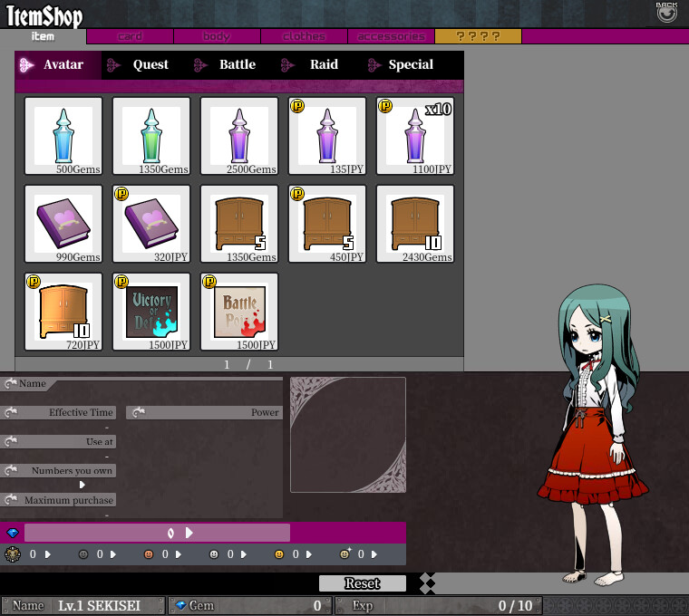Click the Gem count field
Image resolution: width=689 pixels, height=616 pixels.
point(249,606)
